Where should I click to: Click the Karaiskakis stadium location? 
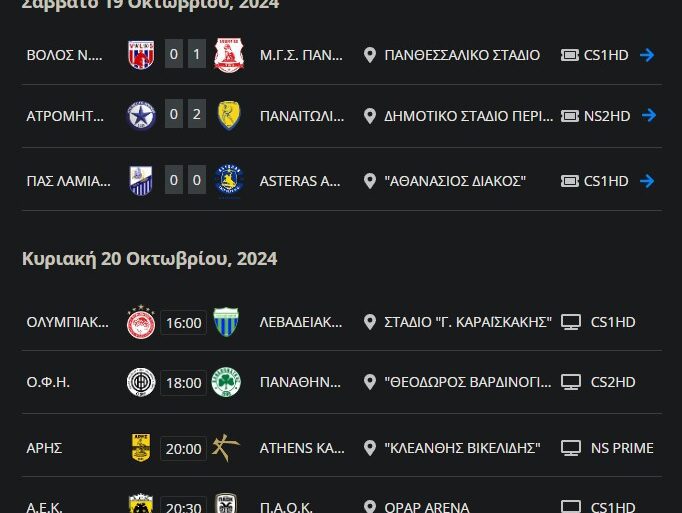468,322
